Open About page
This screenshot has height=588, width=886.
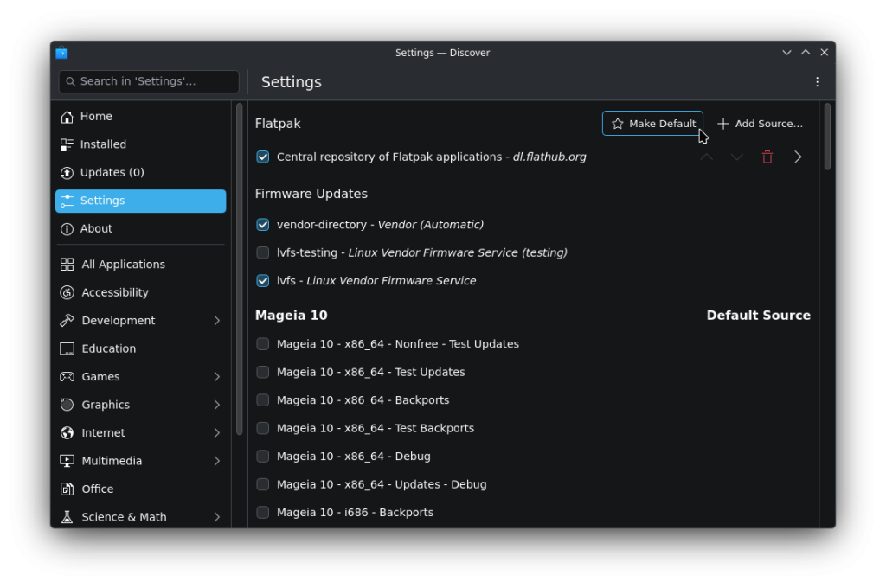pyautogui.click(x=141, y=229)
